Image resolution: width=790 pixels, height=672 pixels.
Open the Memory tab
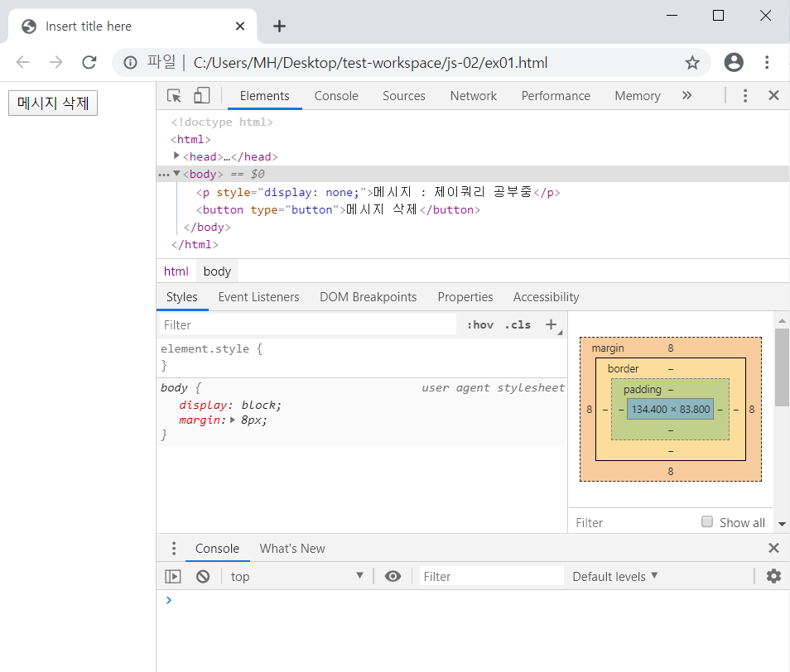click(638, 96)
